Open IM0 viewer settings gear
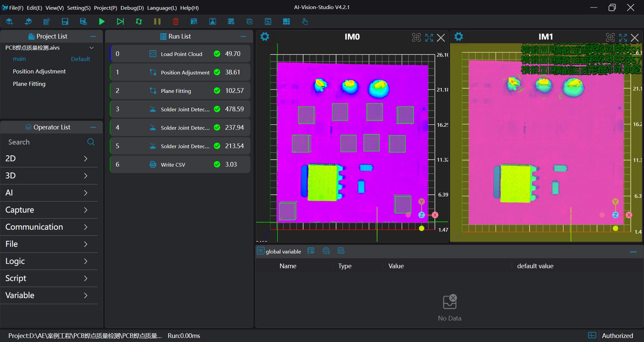 point(265,37)
